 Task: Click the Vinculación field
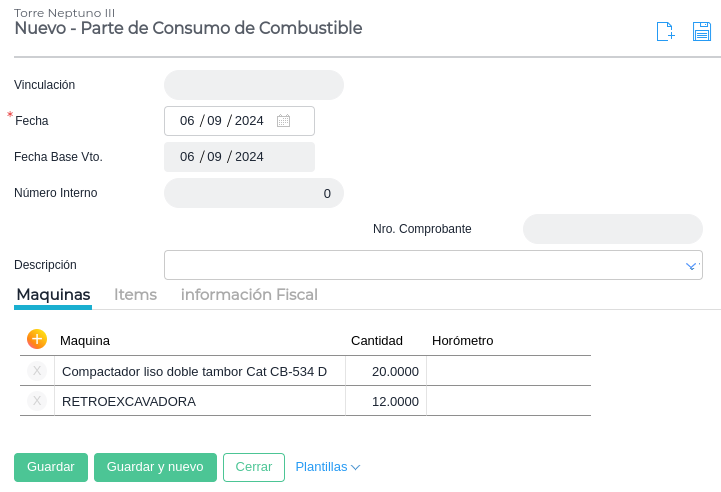(x=253, y=85)
